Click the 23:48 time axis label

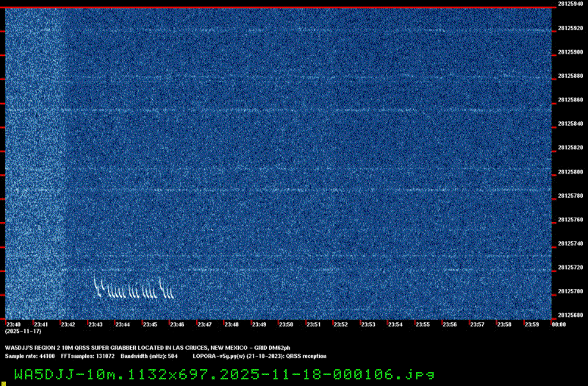pos(232,324)
